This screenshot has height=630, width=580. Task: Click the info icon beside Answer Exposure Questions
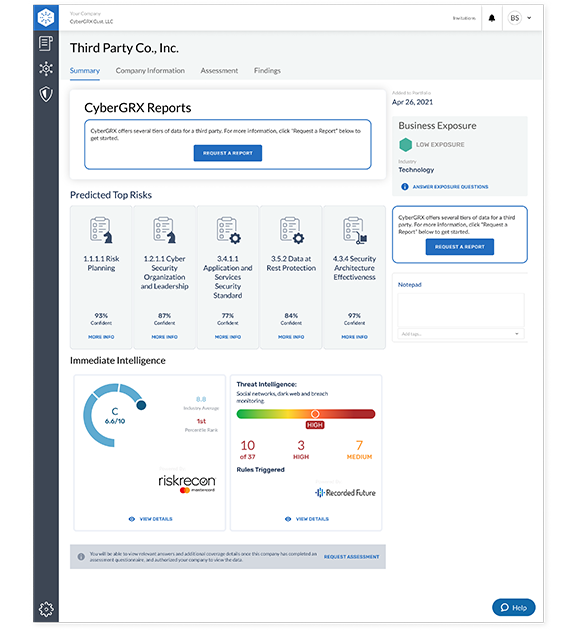tap(405, 187)
